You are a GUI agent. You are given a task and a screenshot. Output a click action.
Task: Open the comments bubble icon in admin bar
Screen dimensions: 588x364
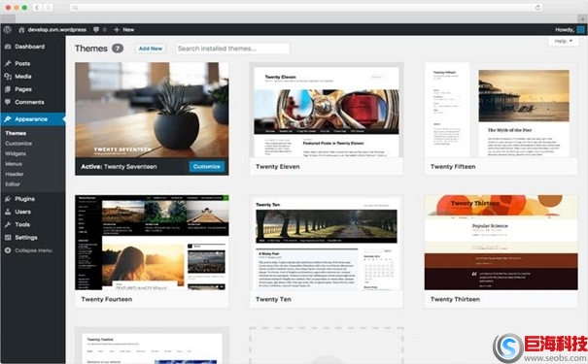[96, 29]
